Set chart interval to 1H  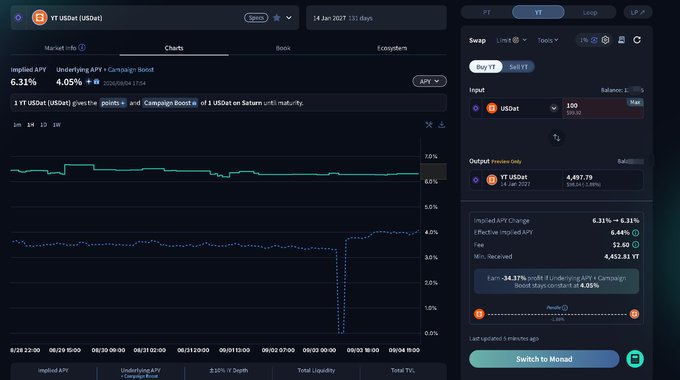pos(30,125)
